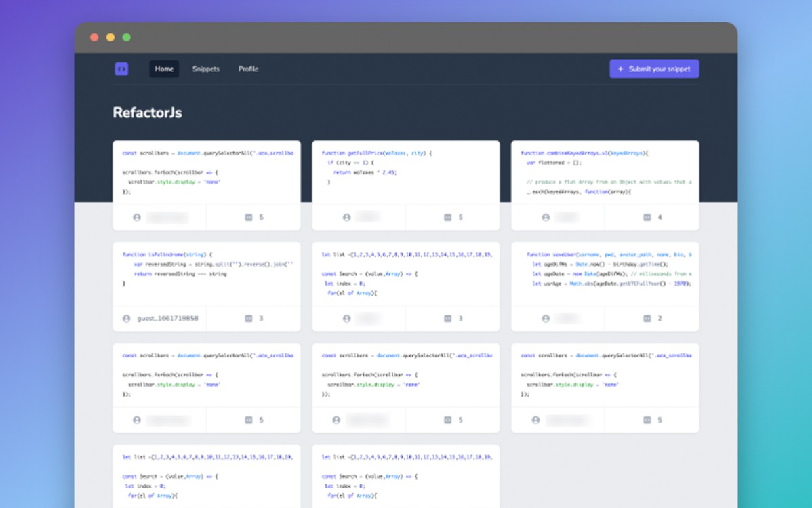
Task: Open the Profile page
Action: pyautogui.click(x=248, y=69)
